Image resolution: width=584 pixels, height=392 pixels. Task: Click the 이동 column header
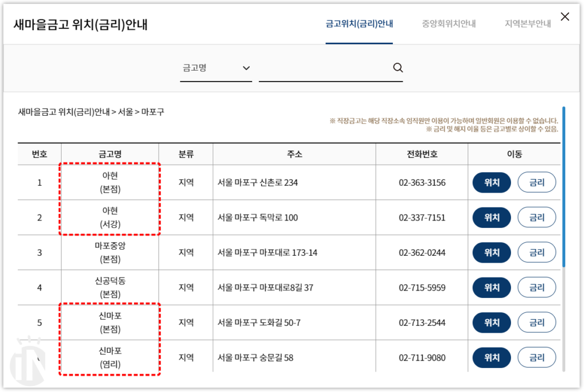514,154
